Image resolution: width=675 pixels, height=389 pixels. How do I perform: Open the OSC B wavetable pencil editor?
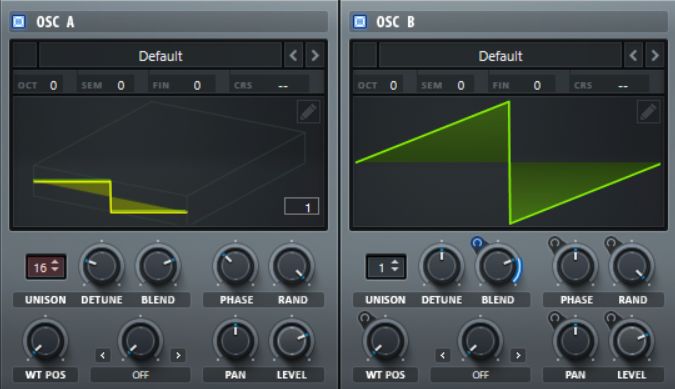648,112
